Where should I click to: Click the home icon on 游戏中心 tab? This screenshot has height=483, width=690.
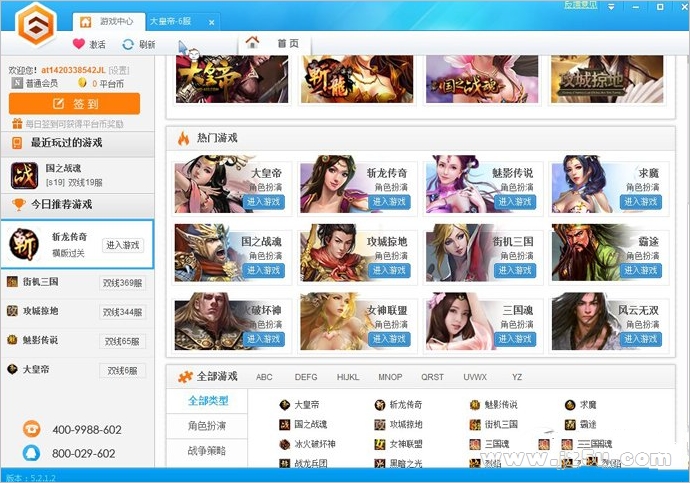(85, 22)
